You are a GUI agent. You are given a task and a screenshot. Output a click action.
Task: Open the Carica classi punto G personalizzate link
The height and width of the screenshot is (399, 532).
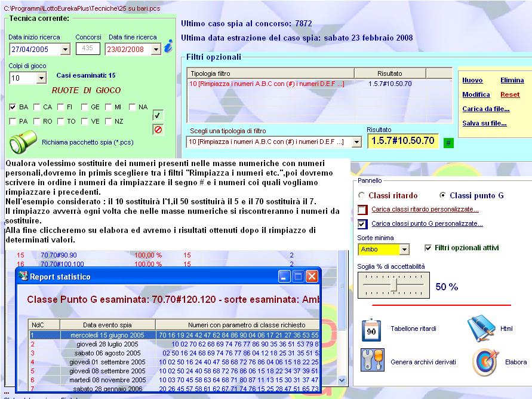point(427,223)
